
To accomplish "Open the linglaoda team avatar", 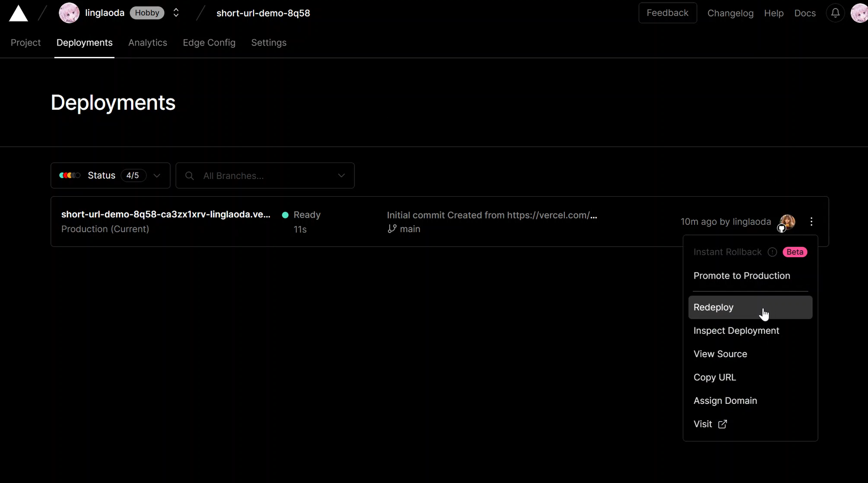I will click(69, 13).
